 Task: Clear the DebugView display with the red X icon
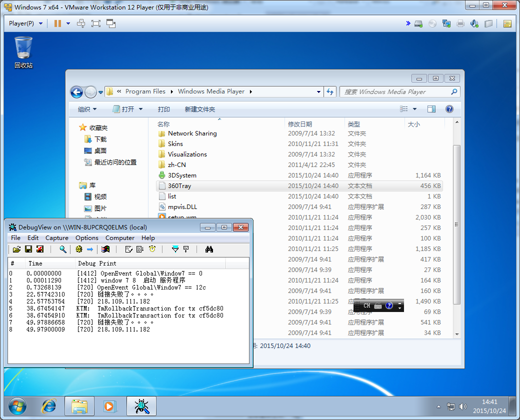[40, 249]
